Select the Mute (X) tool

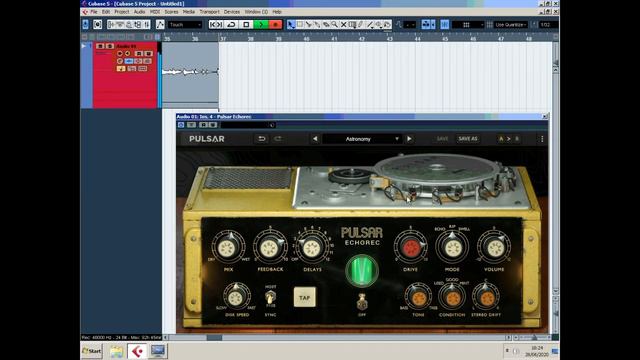344,24
